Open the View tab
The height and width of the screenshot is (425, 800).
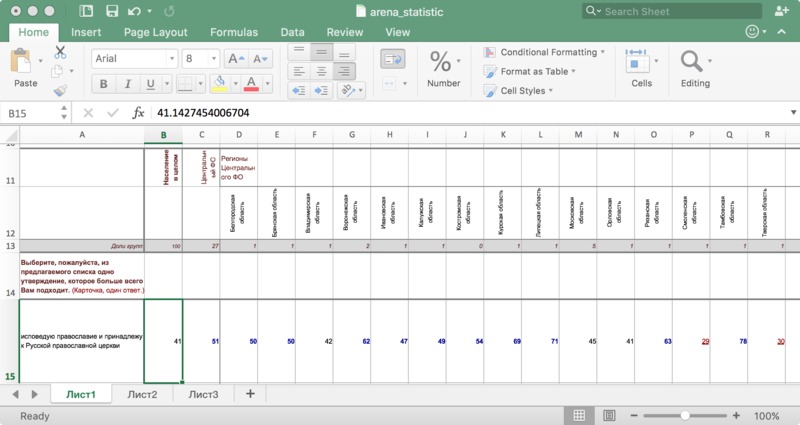(397, 32)
